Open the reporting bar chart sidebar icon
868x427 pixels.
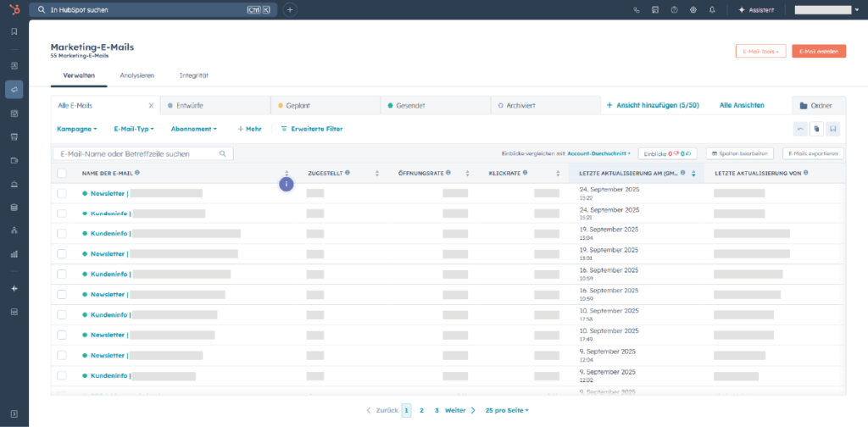[x=14, y=253]
